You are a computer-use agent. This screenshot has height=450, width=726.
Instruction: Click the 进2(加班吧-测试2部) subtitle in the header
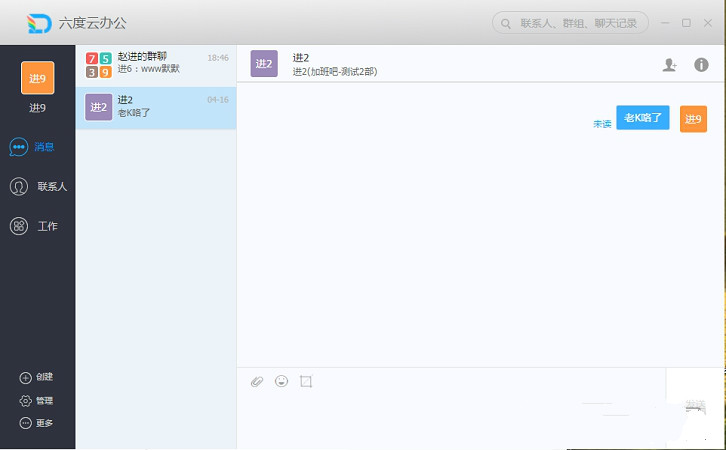[335, 72]
